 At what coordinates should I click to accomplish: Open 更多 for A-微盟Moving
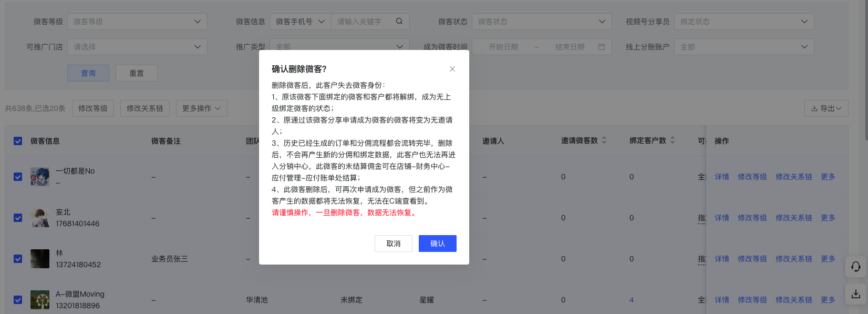tap(828, 300)
